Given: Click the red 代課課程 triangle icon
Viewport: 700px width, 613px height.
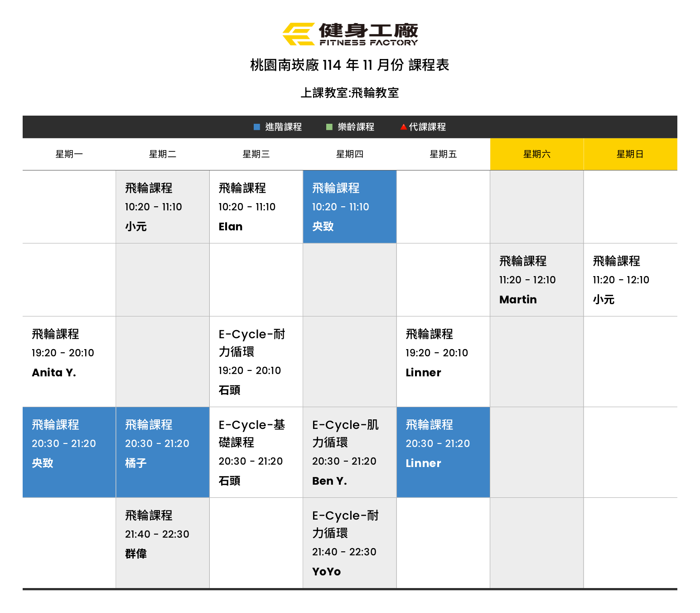Looking at the screenshot, I should tap(403, 127).
